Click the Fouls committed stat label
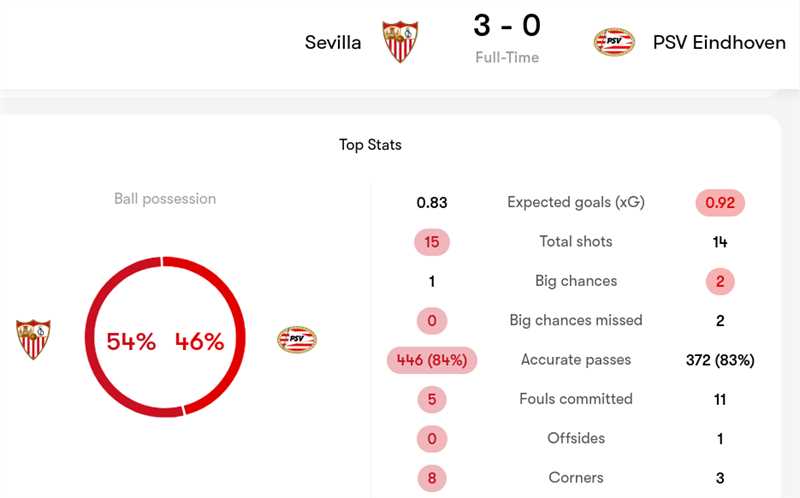Image resolution: width=800 pixels, height=498 pixels. (x=575, y=399)
